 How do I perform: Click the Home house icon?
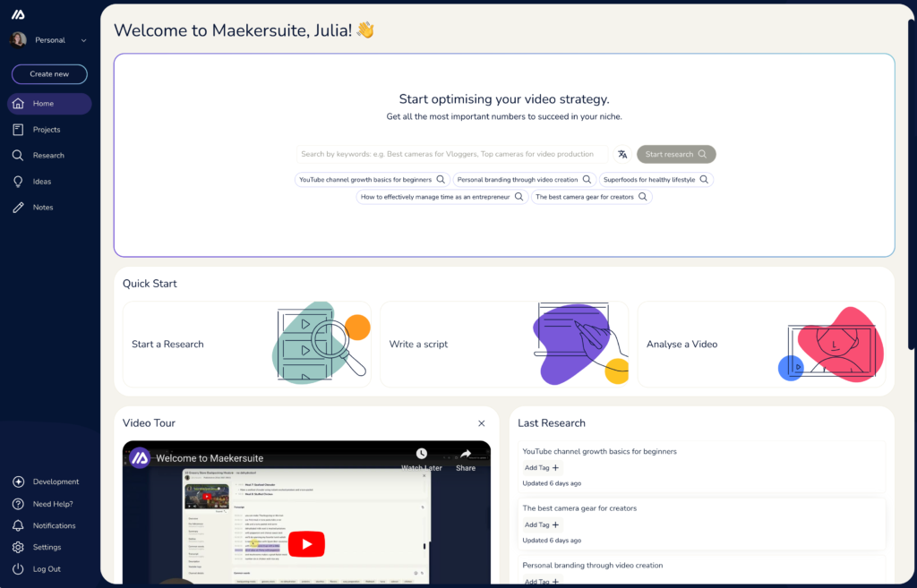(x=18, y=104)
